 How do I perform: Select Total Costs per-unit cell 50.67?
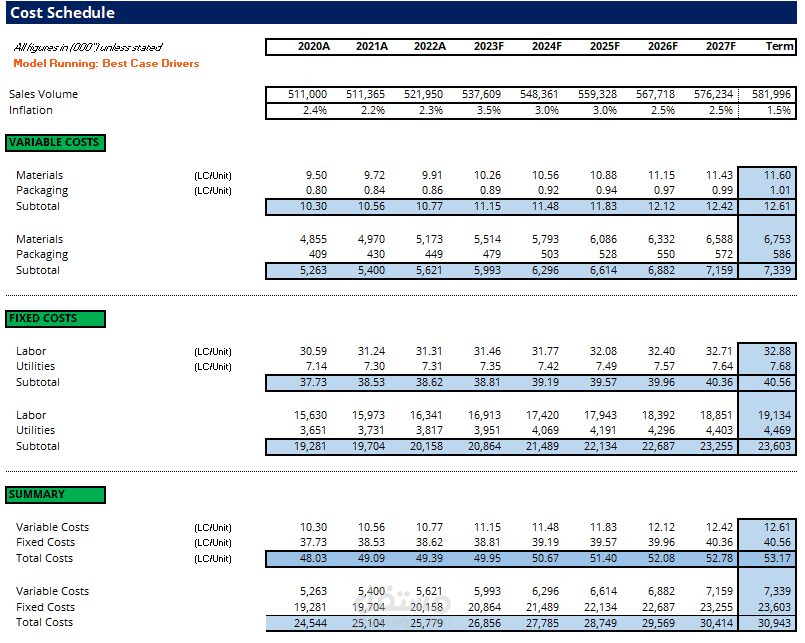545,559
